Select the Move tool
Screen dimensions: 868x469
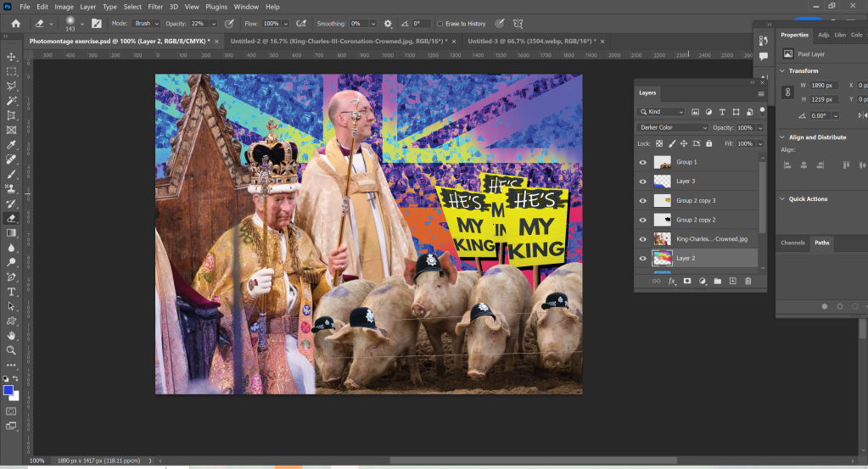coord(11,57)
